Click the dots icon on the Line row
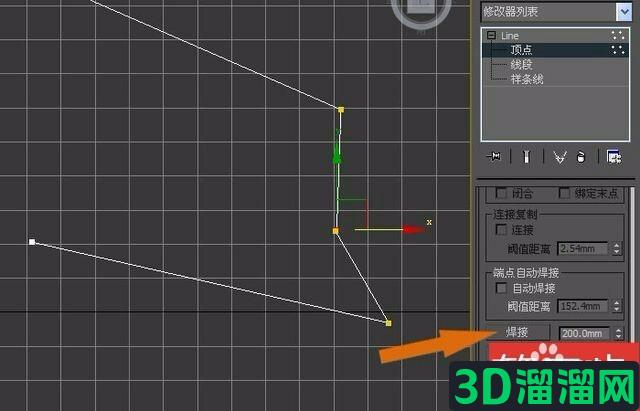The image size is (640, 411). pos(618,36)
